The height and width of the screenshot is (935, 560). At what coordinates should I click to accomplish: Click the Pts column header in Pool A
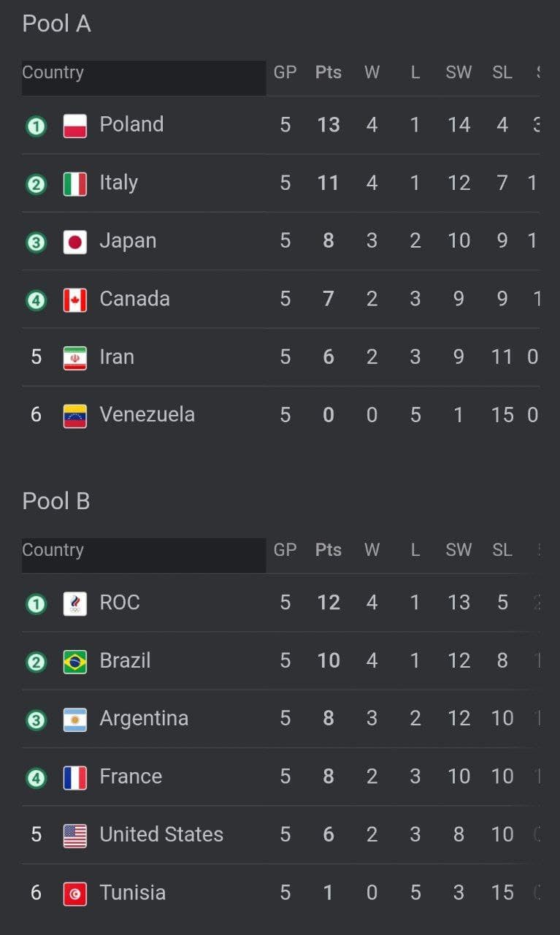pyautogui.click(x=329, y=72)
